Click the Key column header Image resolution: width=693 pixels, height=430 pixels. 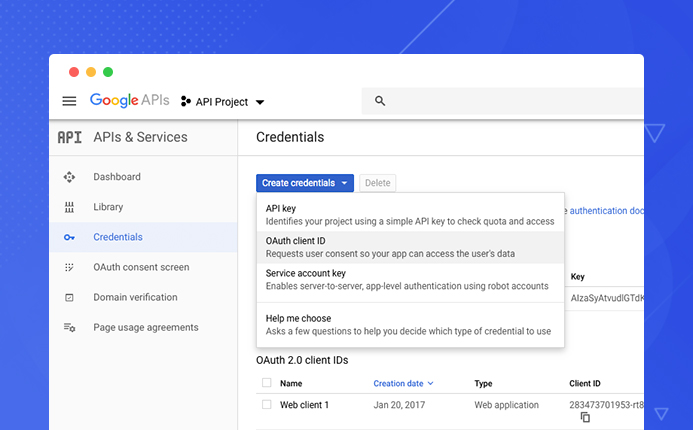578,277
